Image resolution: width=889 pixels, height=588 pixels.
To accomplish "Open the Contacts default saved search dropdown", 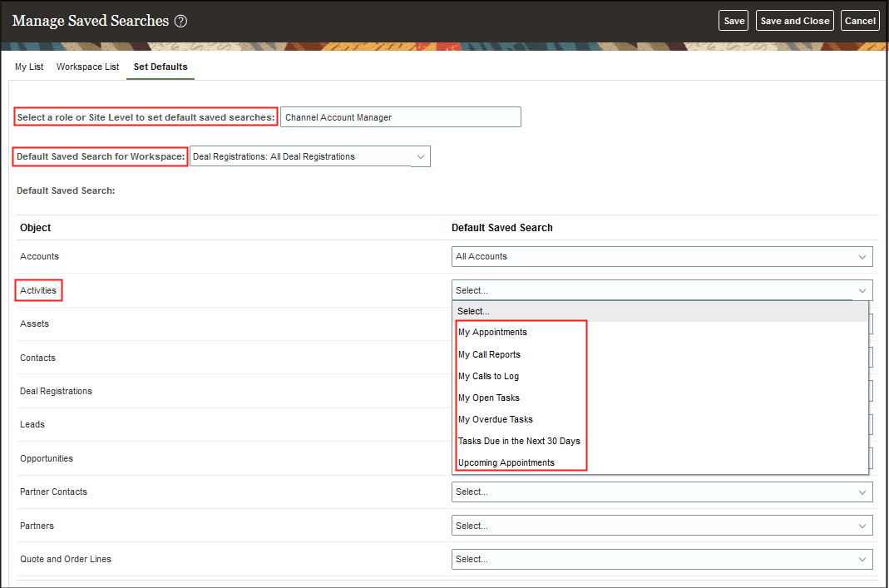I will coord(868,357).
